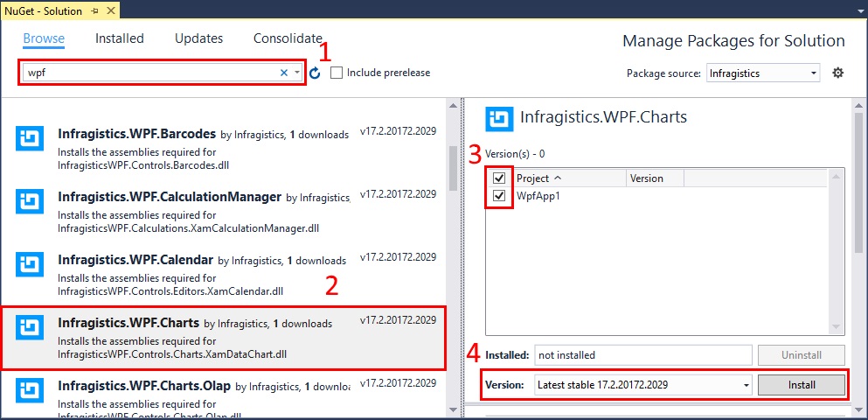
Task: Click the Infragistics.WPF.Calendar package icon
Action: pyautogui.click(x=30, y=265)
